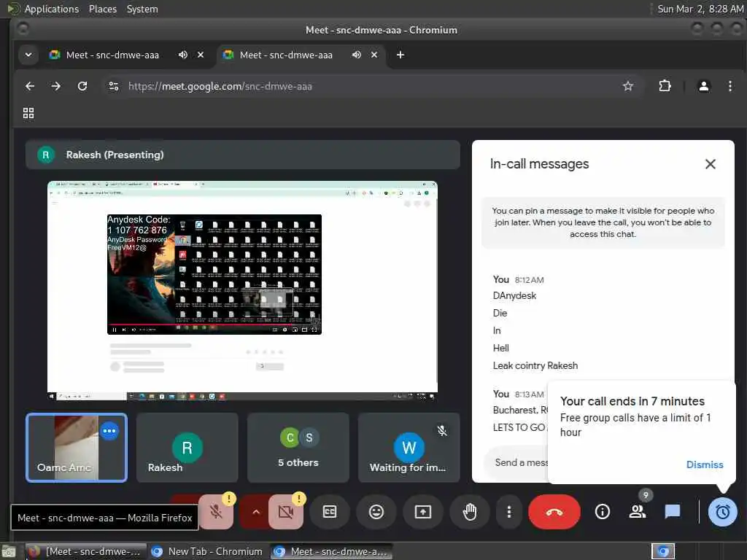Screen dimensions: 747x560
Task: Open the System menu
Action: coord(142,9)
